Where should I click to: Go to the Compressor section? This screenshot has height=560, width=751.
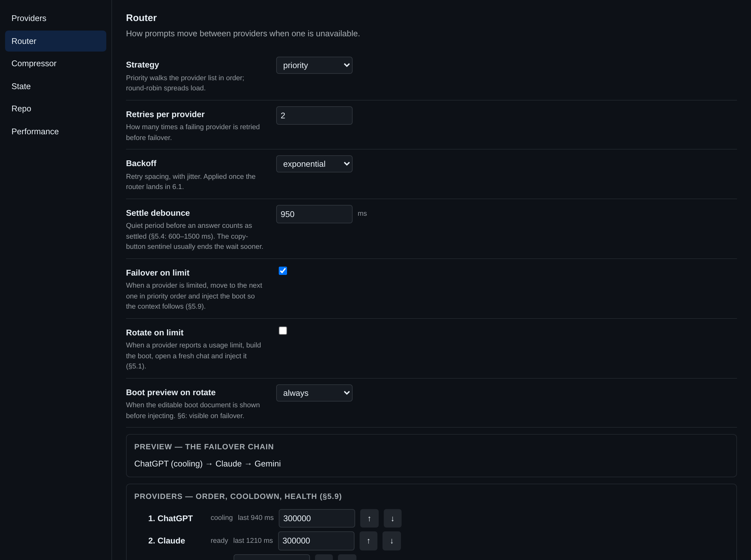tap(56, 63)
